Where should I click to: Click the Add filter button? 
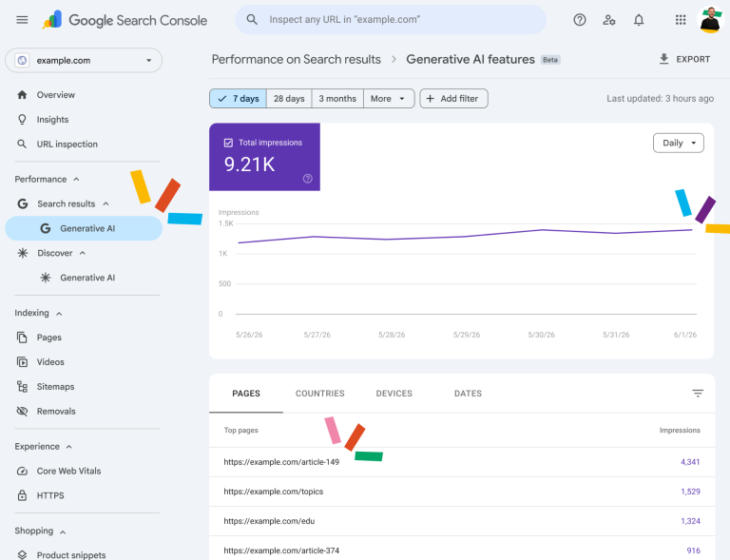453,98
